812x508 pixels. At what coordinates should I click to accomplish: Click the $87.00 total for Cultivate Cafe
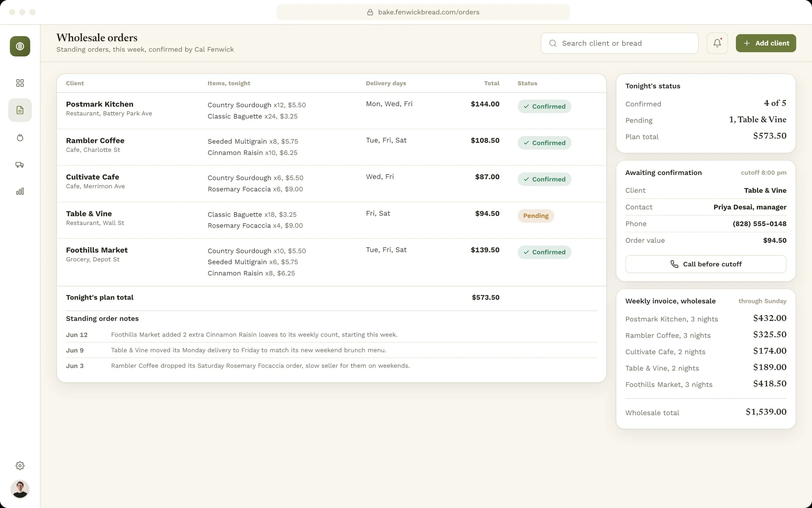487,177
